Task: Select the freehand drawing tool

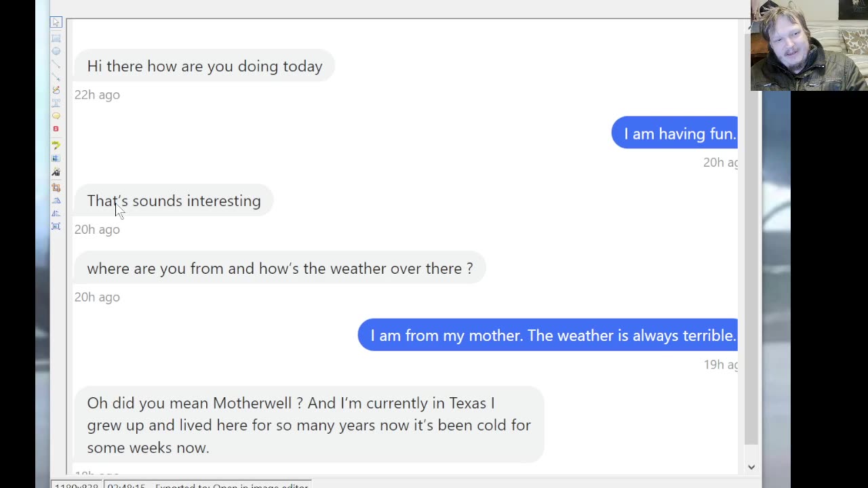Action: pos(56,89)
